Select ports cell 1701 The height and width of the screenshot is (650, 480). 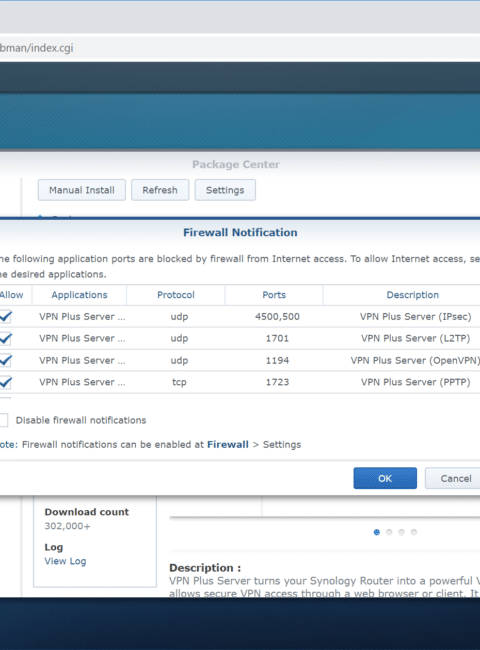(277, 338)
